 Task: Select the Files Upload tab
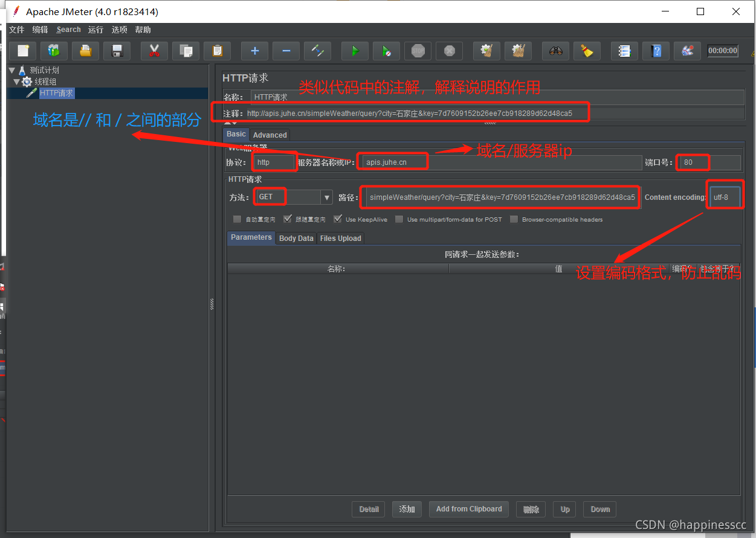(341, 238)
